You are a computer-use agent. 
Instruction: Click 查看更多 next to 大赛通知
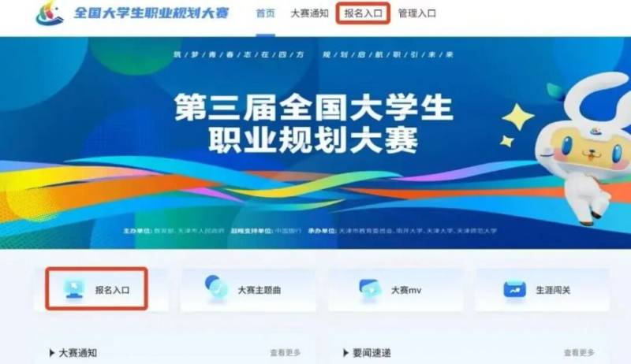coord(286,353)
